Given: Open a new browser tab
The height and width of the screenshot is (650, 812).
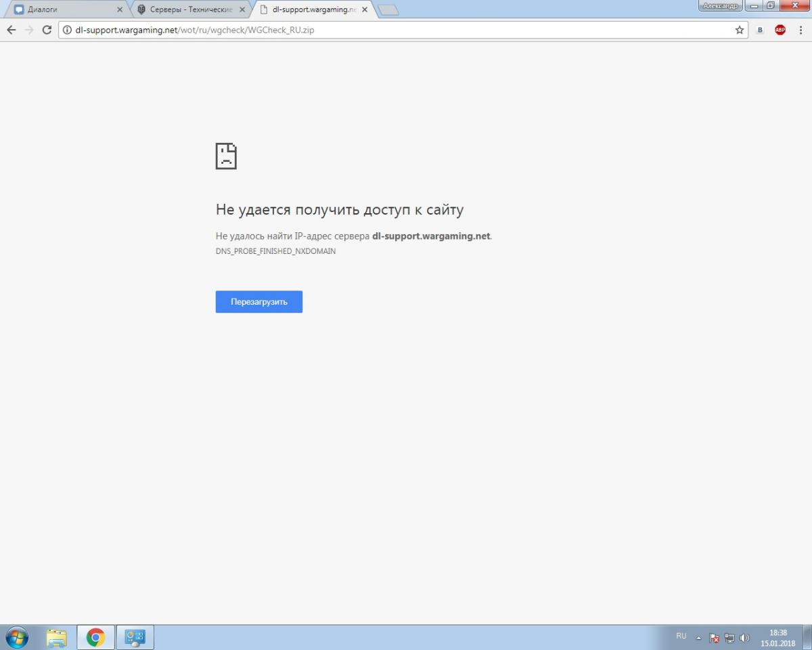Looking at the screenshot, I should (x=388, y=10).
